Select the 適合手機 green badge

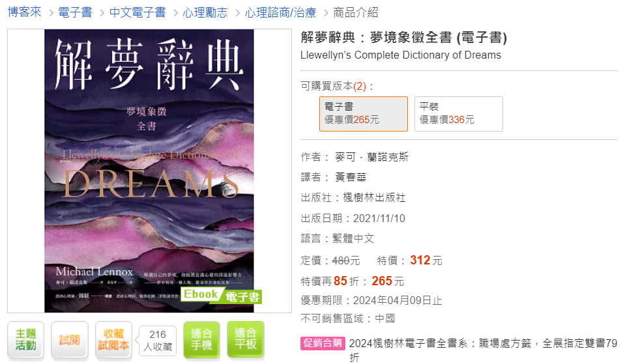(x=201, y=340)
